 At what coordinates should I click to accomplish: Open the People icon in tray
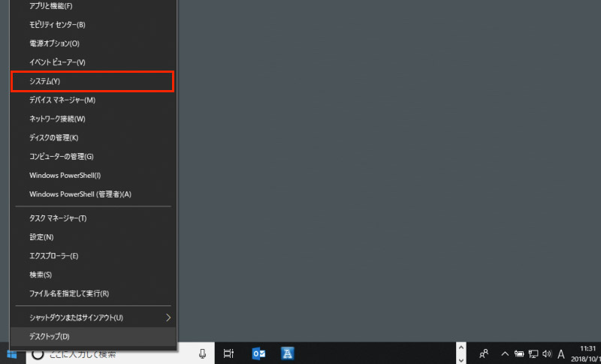click(484, 353)
